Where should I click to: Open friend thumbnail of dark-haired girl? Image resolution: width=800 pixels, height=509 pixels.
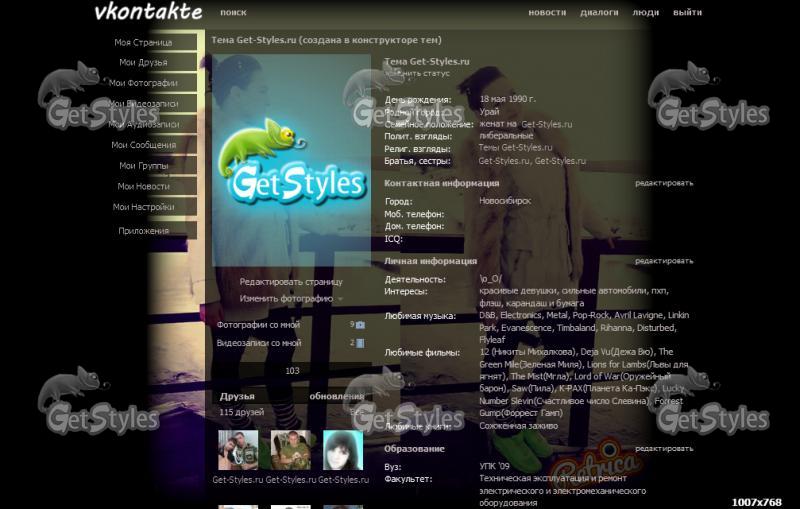(x=343, y=450)
